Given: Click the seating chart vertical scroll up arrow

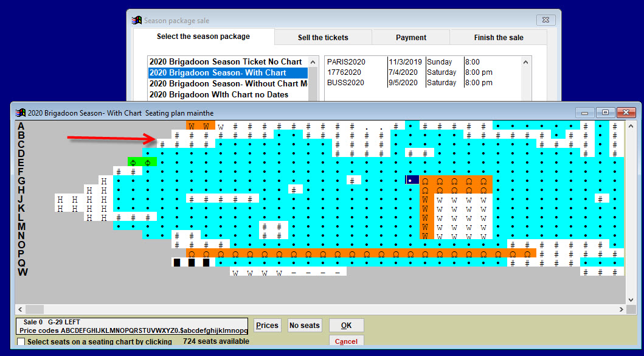Looking at the screenshot, I should coord(631,126).
